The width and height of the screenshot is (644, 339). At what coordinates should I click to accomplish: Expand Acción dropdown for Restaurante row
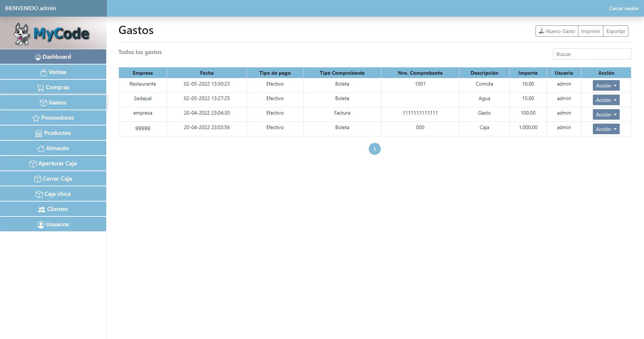click(606, 86)
